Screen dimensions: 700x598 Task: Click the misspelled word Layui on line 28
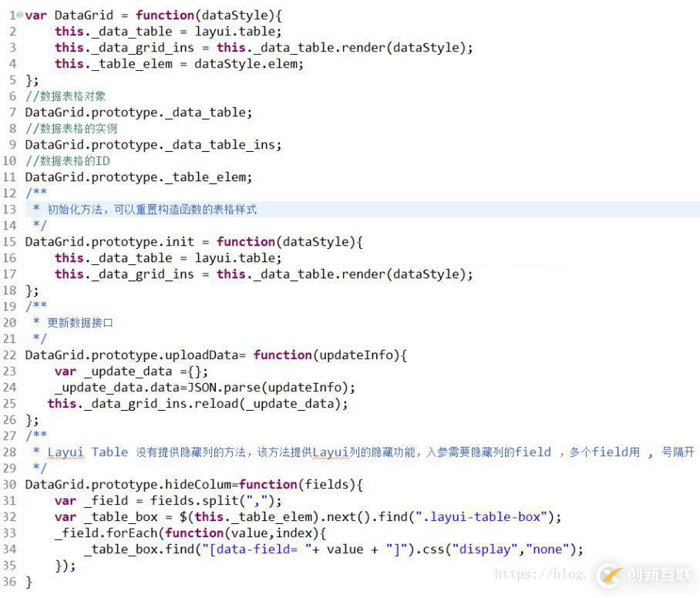[66, 452]
